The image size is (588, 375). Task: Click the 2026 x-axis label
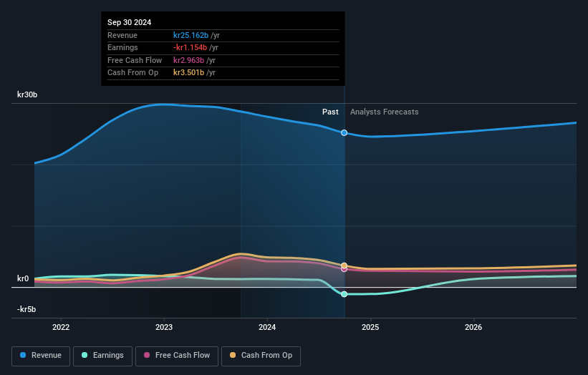(473, 327)
